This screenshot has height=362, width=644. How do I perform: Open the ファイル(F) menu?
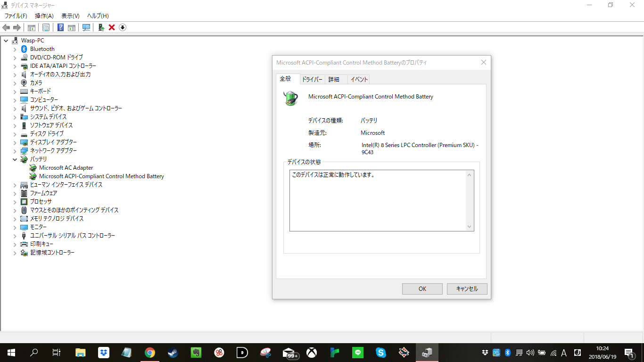pyautogui.click(x=16, y=16)
